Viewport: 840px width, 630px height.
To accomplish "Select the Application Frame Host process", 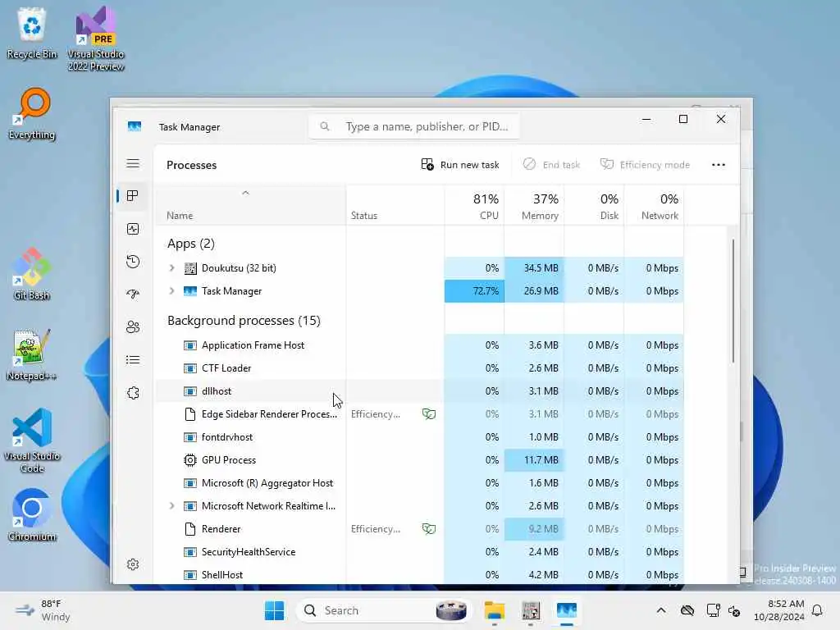I will click(419, 345).
